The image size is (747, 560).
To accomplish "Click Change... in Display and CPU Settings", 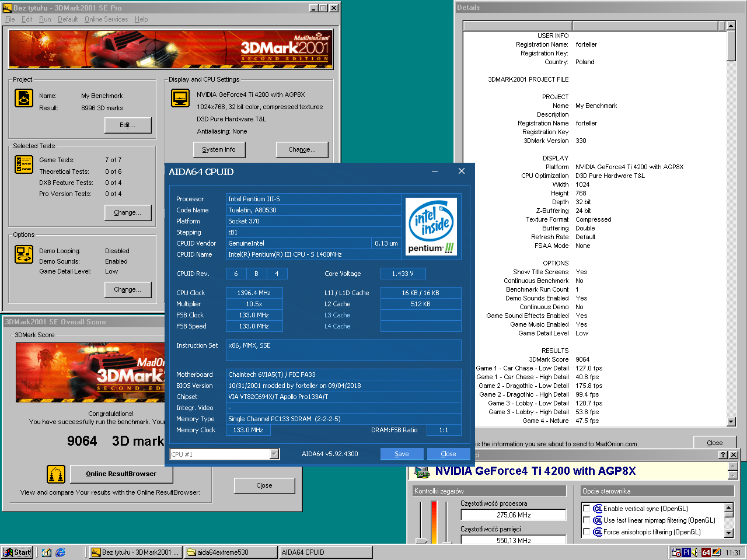I will pos(302,150).
